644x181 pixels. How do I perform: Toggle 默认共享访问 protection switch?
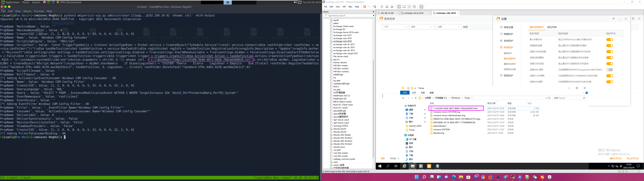click(x=609, y=40)
